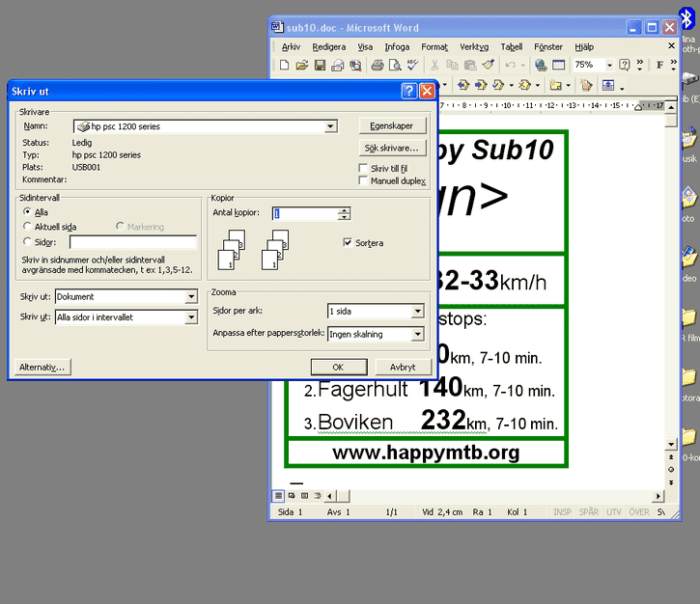Click the help question mark in Skriv ut dialog
Image resolution: width=700 pixels, height=604 pixels.
tap(409, 91)
